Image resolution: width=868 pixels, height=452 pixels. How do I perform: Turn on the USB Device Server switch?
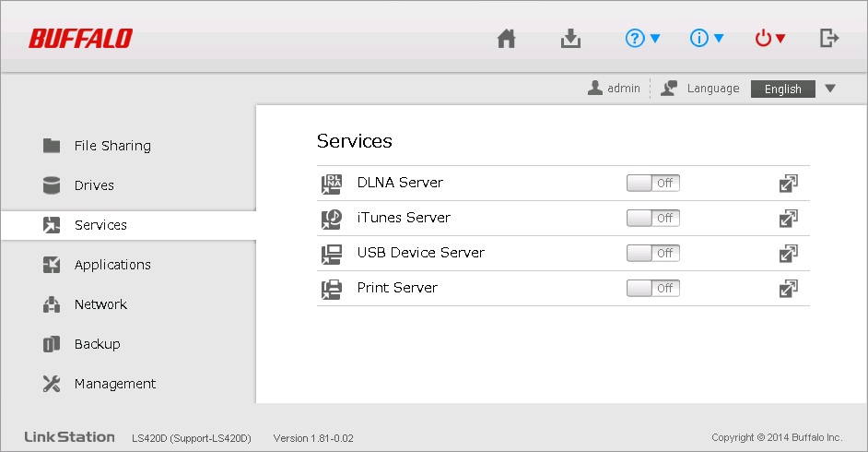653,254
